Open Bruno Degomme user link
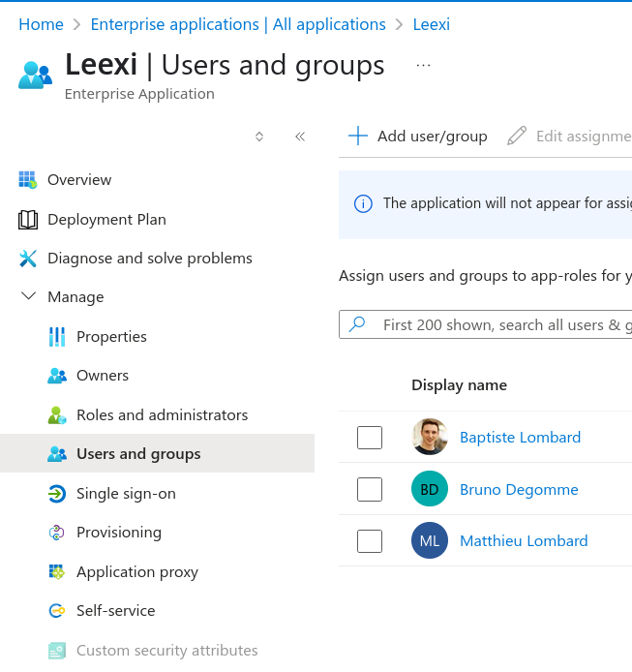Viewport: 632px width, 672px height. [519, 489]
